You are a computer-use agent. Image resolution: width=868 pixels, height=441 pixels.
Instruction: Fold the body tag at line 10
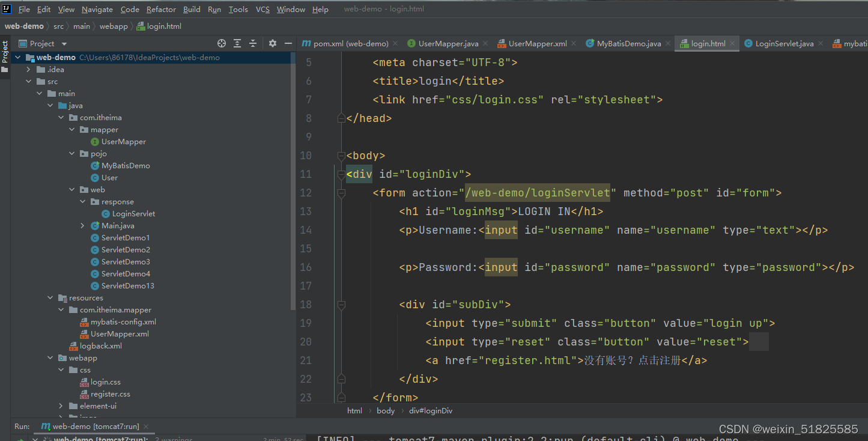(x=341, y=156)
